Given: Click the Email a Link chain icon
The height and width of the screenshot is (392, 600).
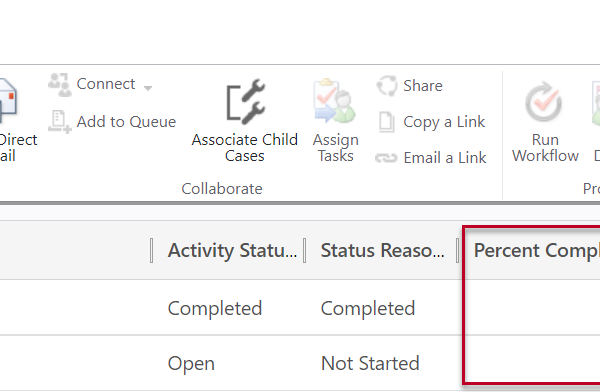Looking at the screenshot, I should (x=386, y=158).
